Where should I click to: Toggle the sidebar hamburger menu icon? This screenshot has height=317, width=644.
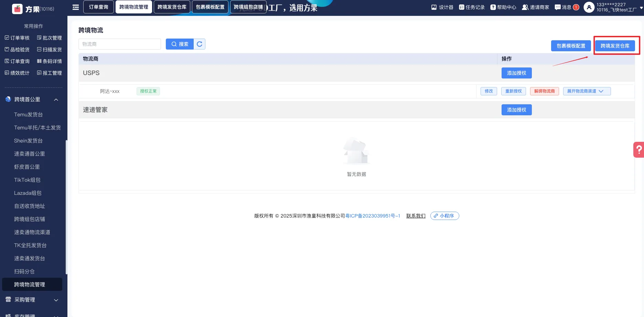(x=76, y=7)
